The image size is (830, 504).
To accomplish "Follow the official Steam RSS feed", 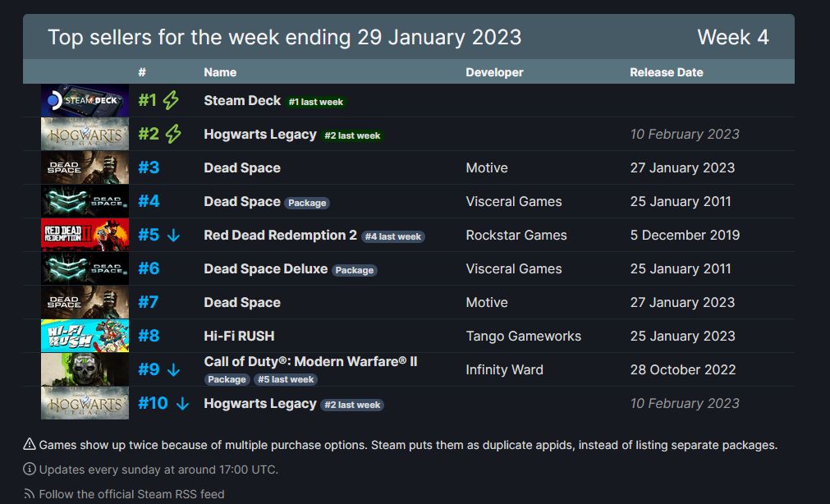I will pyautogui.click(x=131, y=494).
